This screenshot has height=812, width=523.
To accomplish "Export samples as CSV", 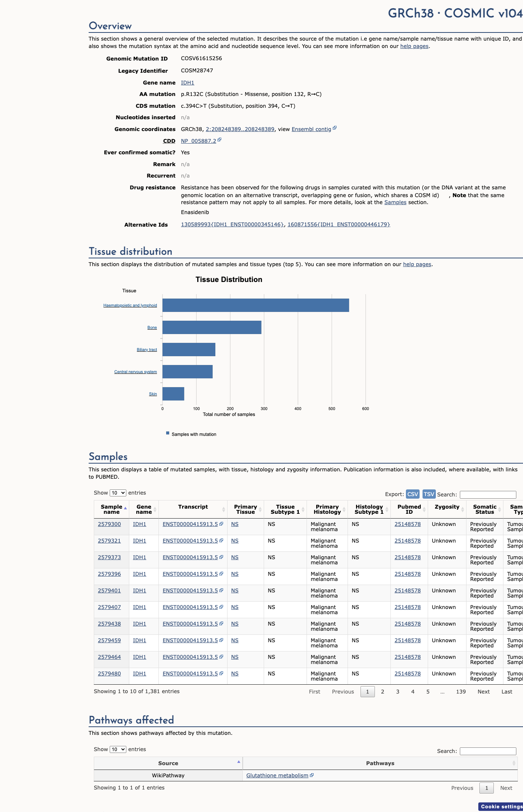I will 413,494.
